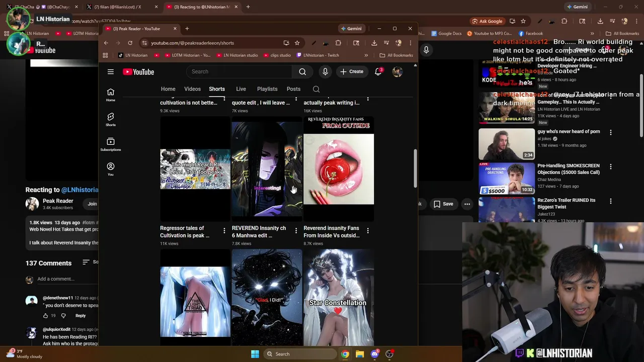Switch to the channel Live tab
Screen dimensions: 644x362
(x=241, y=89)
